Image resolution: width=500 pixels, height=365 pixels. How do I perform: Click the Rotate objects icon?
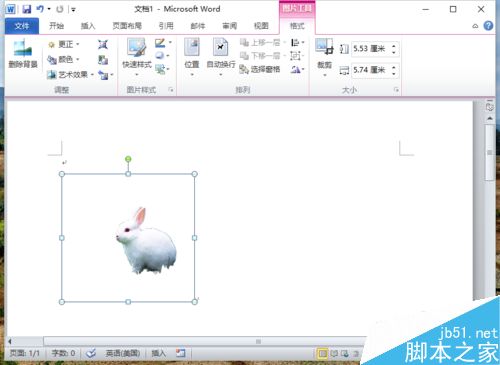295,69
